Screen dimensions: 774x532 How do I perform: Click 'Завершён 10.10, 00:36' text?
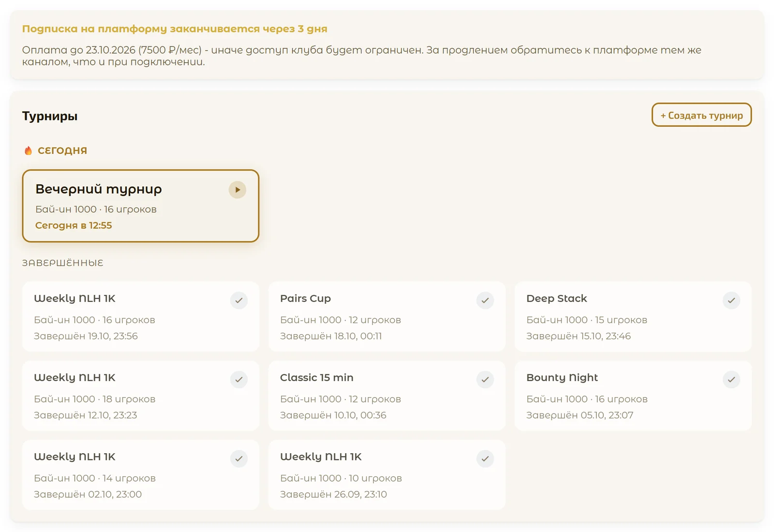tap(333, 415)
